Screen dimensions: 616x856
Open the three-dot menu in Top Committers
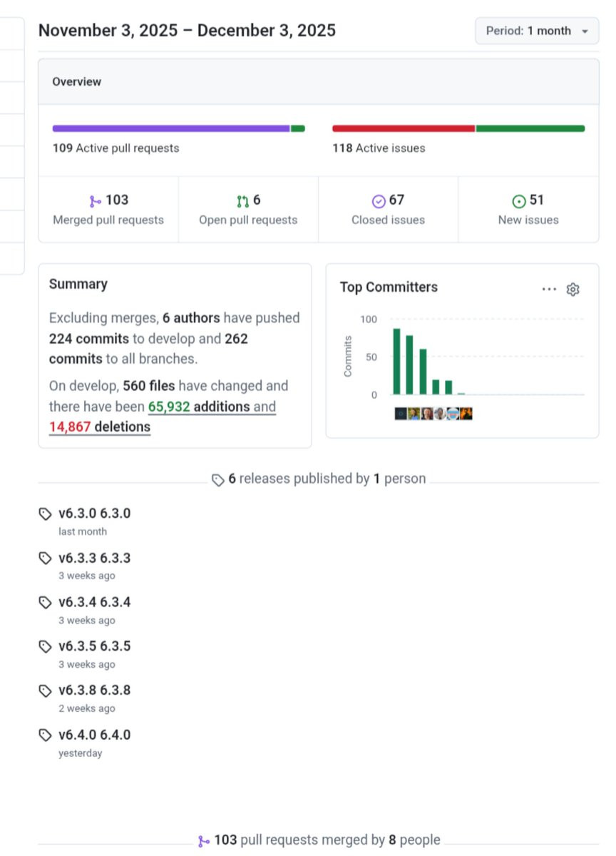pyautogui.click(x=548, y=289)
